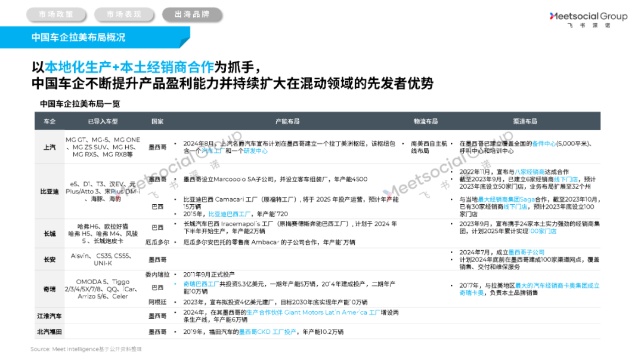
Task: Click the 比亚迪 row label
Action: pyautogui.click(x=49, y=192)
